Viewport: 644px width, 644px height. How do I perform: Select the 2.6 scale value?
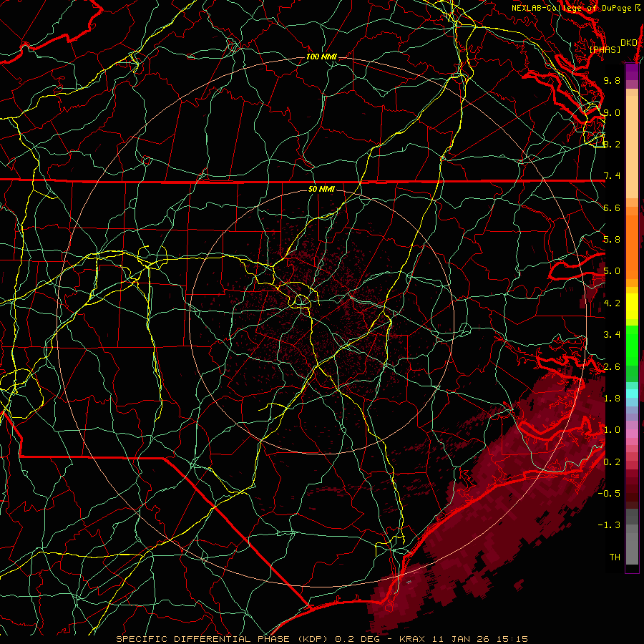pyautogui.click(x=612, y=367)
